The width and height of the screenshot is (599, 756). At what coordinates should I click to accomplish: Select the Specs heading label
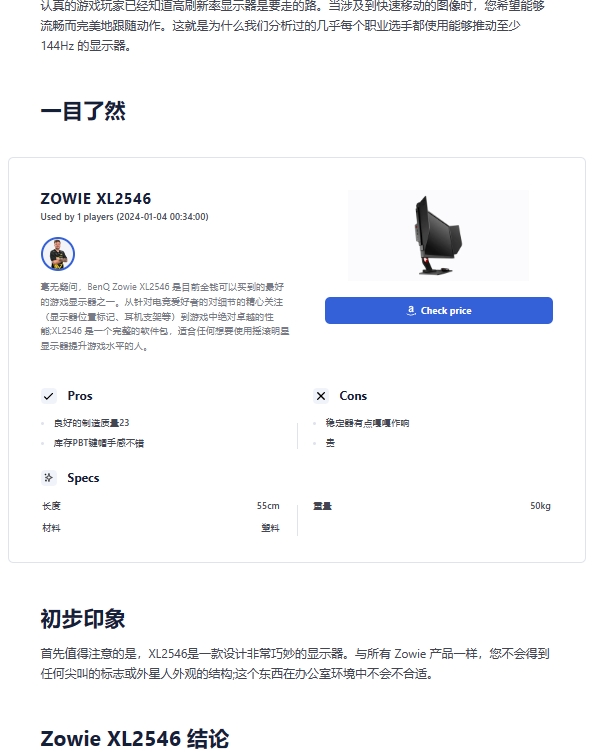83,478
